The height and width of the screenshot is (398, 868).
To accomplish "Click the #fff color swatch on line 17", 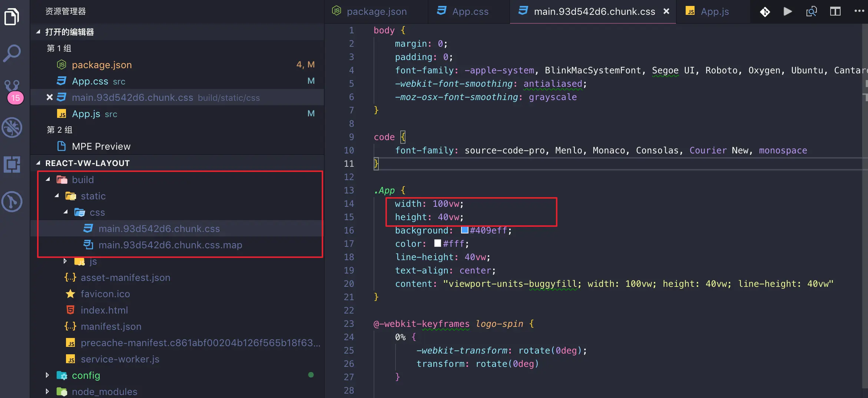I will click(x=438, y=243).
